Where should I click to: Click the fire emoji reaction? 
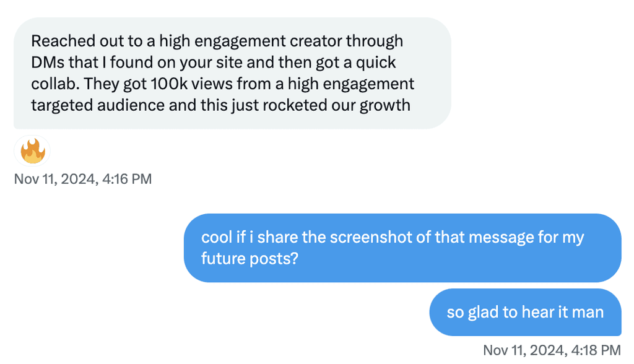[32, 151]
